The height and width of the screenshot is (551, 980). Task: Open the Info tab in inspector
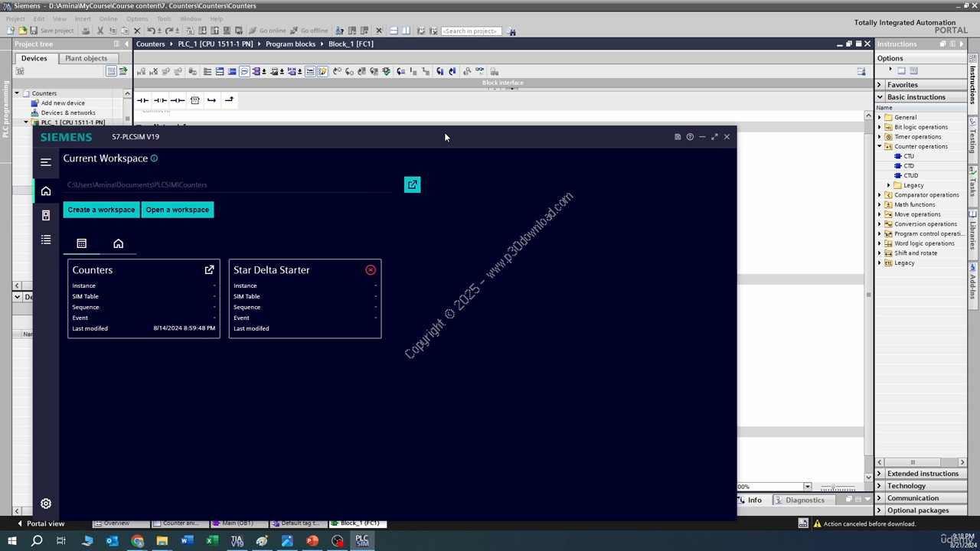click(754, 500)
